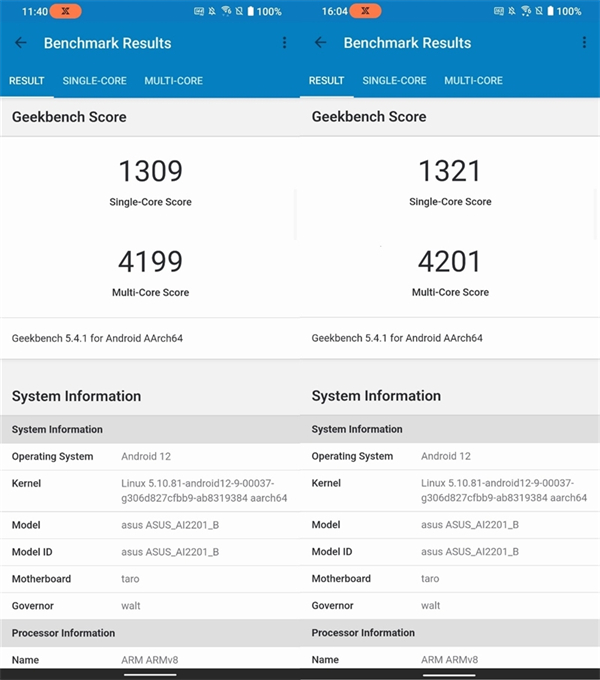Tap the Governor row on right screen
600x680 pixels.
pos(450,605)
